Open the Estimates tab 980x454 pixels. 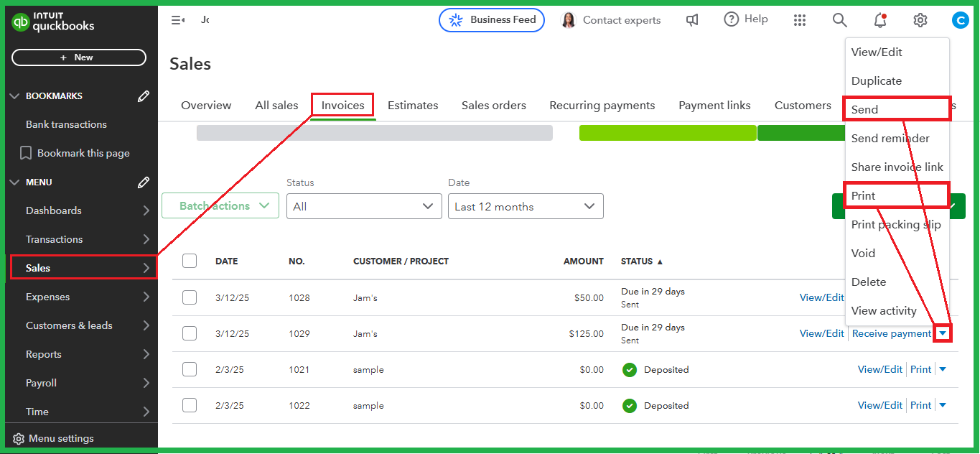(x=413, y=106)
